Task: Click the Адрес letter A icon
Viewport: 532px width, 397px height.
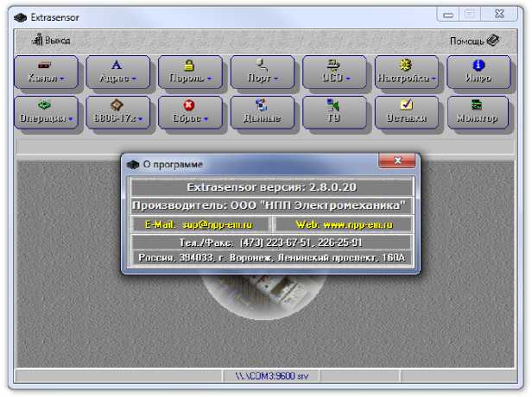Action: tap(117, 65)
